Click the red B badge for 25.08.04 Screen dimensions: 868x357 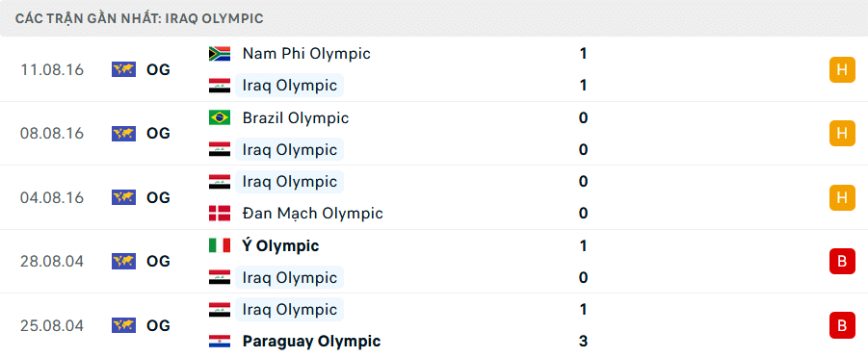(842, 325)
